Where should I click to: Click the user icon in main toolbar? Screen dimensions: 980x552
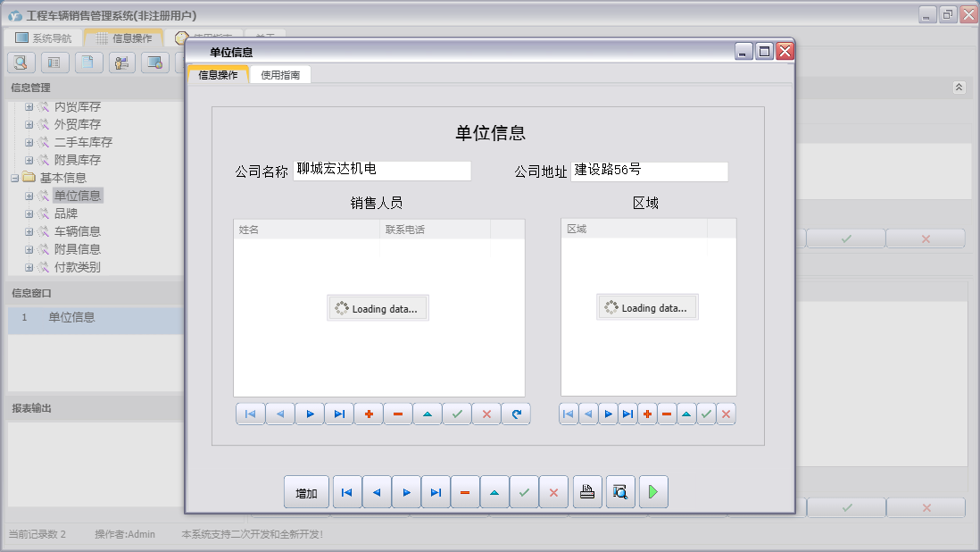(x=122, y=63)
